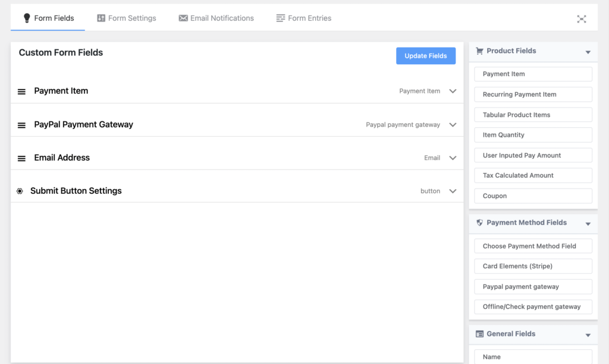Add the Tax Calculated Amount field
609x364 pixels.
click(533, 175)
